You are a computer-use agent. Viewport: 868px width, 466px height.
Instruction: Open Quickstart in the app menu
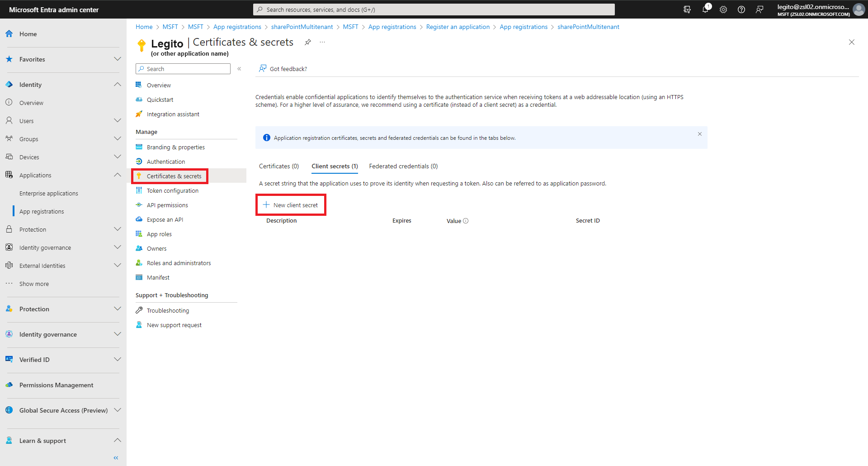(160, 100)
